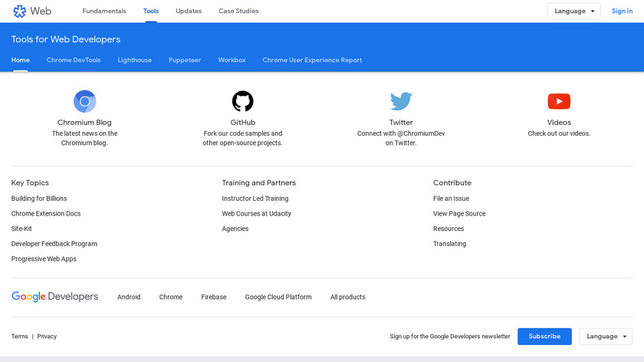Open the Puppeteer tab
Screen dimensions: 644x362
coord(185,60)
